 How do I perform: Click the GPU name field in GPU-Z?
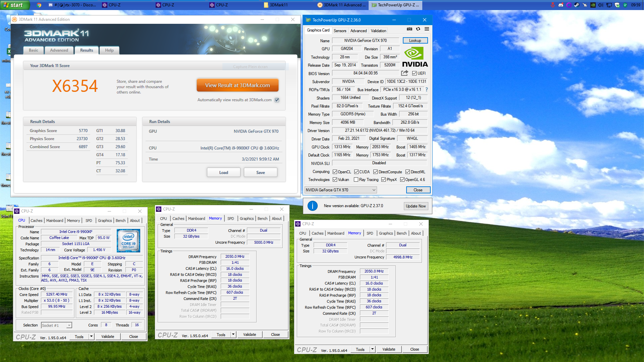coord(365,41)
